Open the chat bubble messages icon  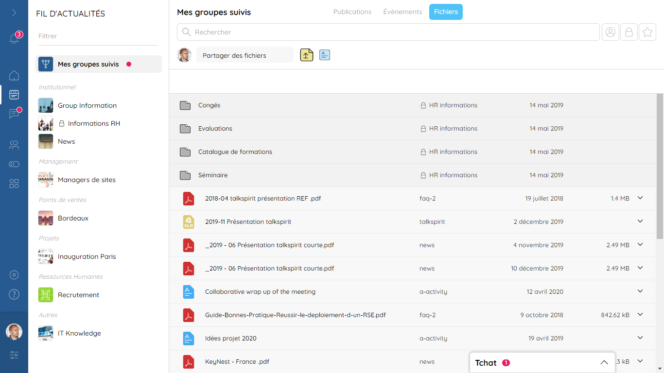click(x=14, y=113)
